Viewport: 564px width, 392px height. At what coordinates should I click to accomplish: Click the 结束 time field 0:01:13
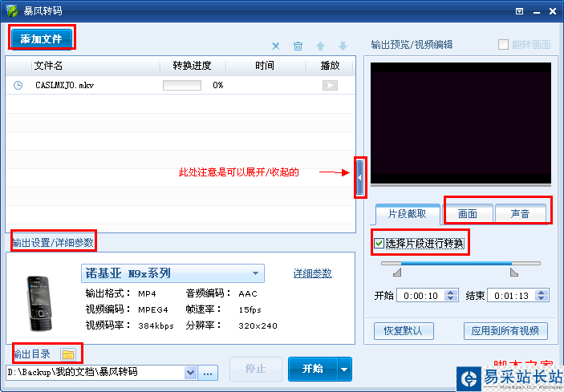click(x=511, y=296)
